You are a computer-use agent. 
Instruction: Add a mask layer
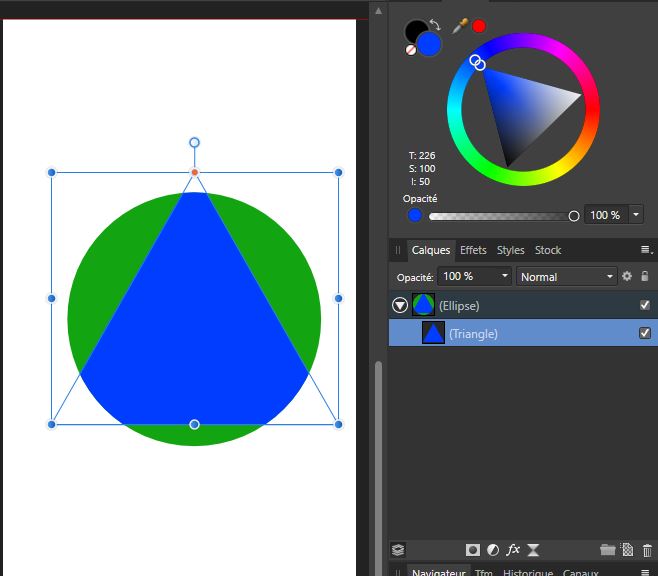[473, 550]
